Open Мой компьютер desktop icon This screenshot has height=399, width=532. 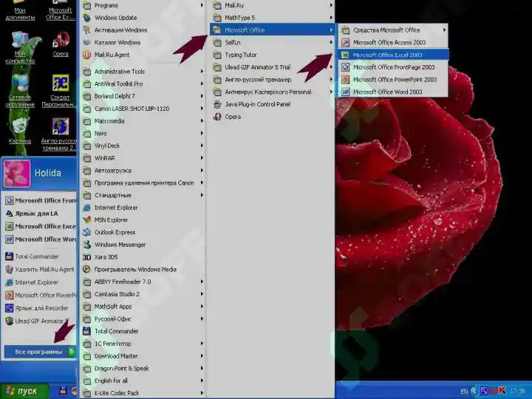pyautogui.click(x=20, y=47)
